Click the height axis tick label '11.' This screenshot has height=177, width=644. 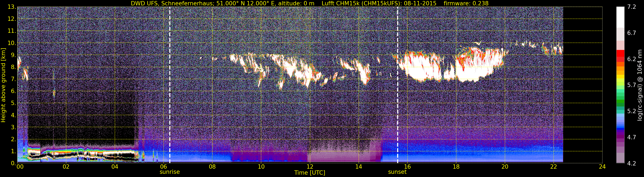click(x=12, y=31)
